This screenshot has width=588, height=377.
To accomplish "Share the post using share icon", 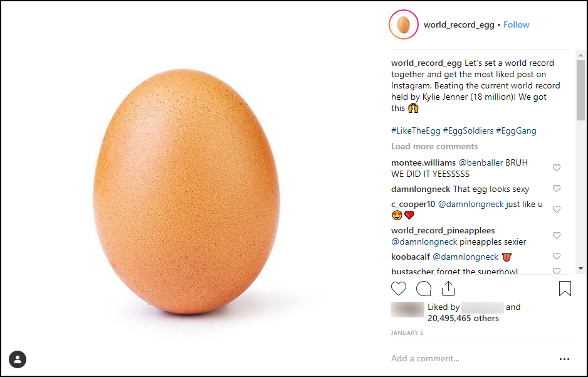I will tap(448, 288).
